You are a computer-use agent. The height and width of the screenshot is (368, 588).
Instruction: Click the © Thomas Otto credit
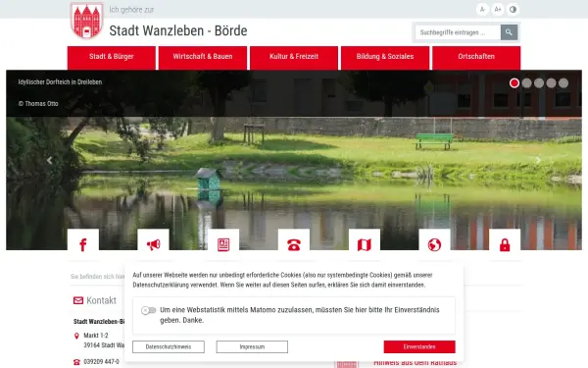pyautogui.click(x=38, y=104)
